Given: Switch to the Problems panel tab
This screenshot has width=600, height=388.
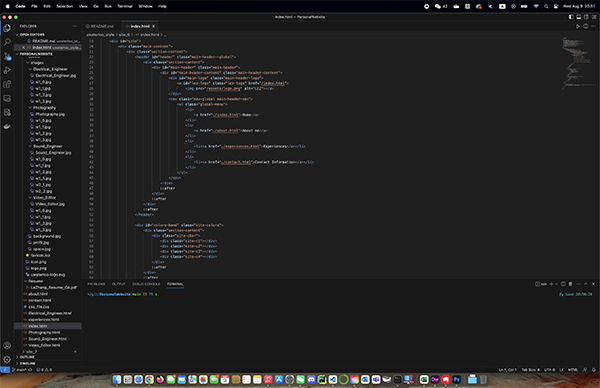Looking at the screenshot, I should [x=96, y=284].
